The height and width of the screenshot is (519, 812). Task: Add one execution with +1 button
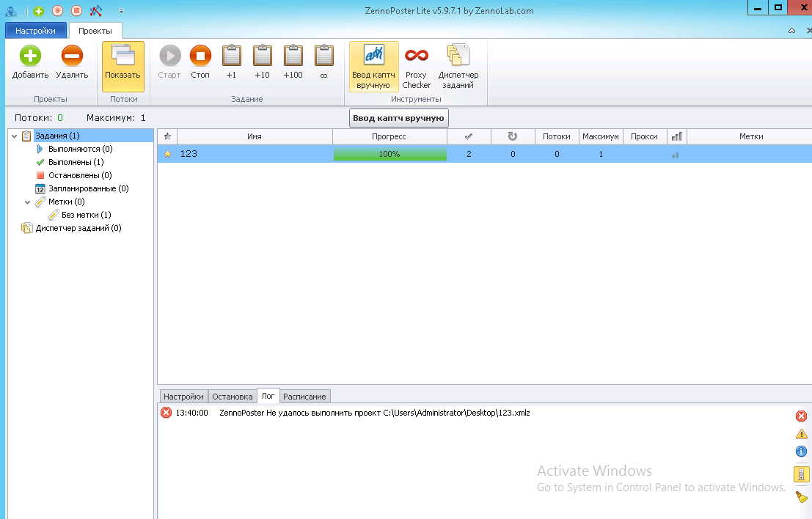(232, 62)
